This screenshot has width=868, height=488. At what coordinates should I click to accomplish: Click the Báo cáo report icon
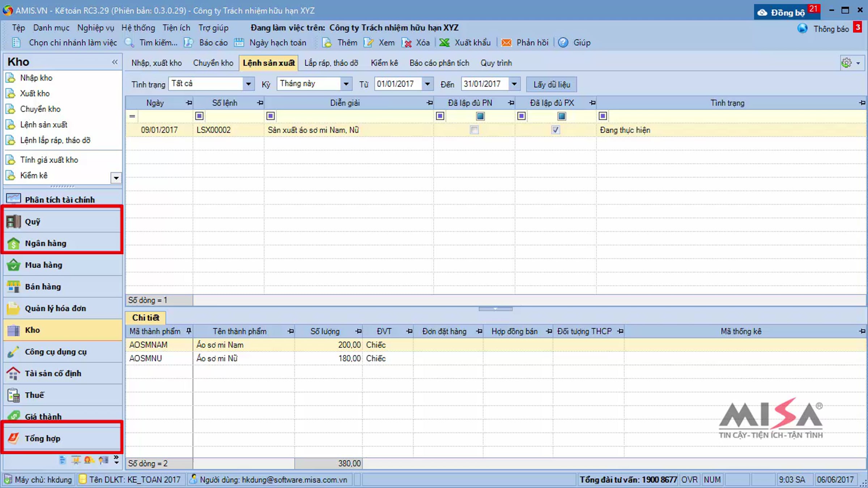click(188, 43)
